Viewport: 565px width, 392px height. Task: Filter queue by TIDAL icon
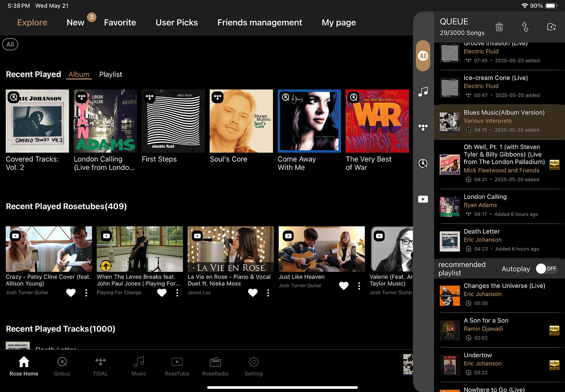423,127
